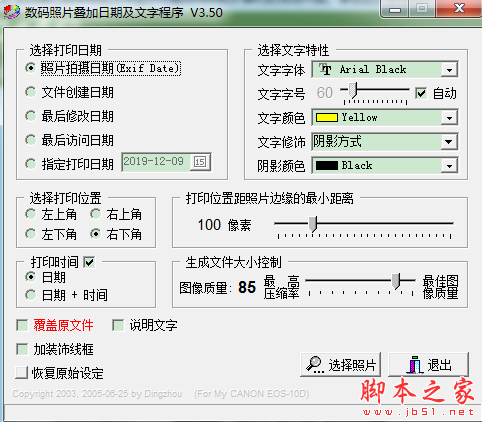Click the 选择照片 button
The image size is (482, 422).
pos(340,365)
